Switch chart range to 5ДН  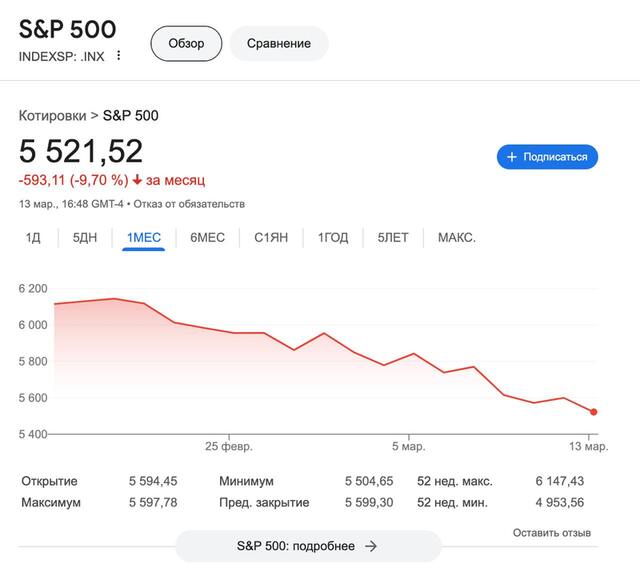(x=84, y=238)
